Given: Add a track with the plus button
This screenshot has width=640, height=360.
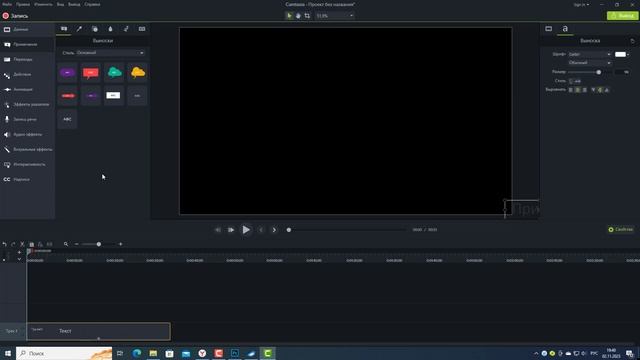Looking at the screenshot, I should pos(19,253).
